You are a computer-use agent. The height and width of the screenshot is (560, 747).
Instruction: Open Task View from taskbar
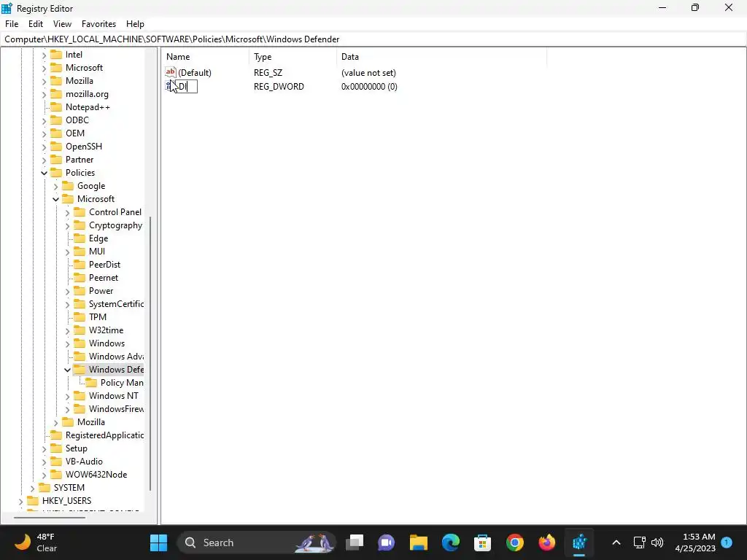click(x=355, y=542)
